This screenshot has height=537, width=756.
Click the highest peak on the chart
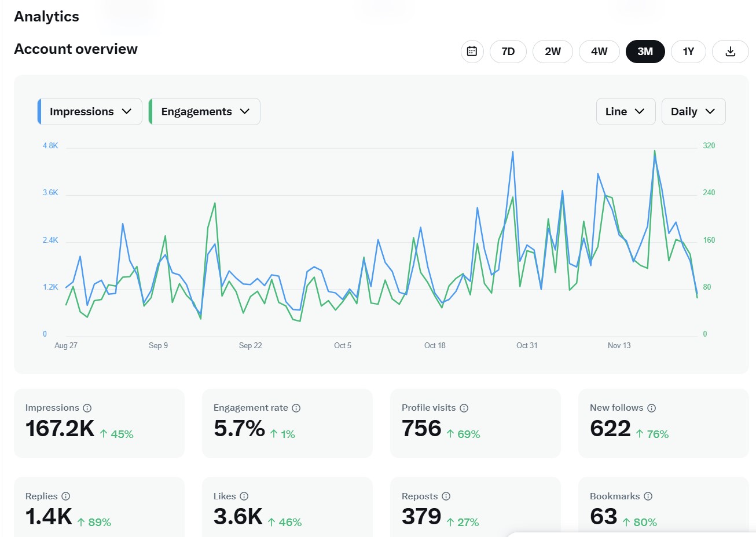coord(654,150)
